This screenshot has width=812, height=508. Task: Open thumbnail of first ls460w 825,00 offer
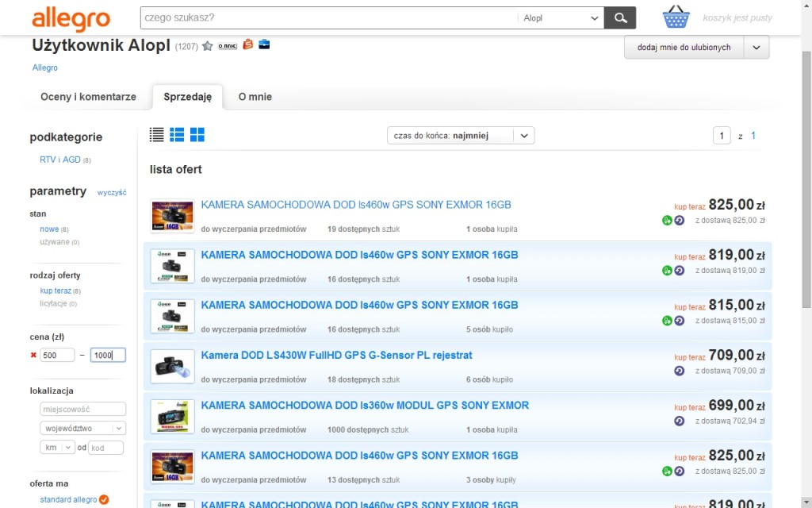172,216
